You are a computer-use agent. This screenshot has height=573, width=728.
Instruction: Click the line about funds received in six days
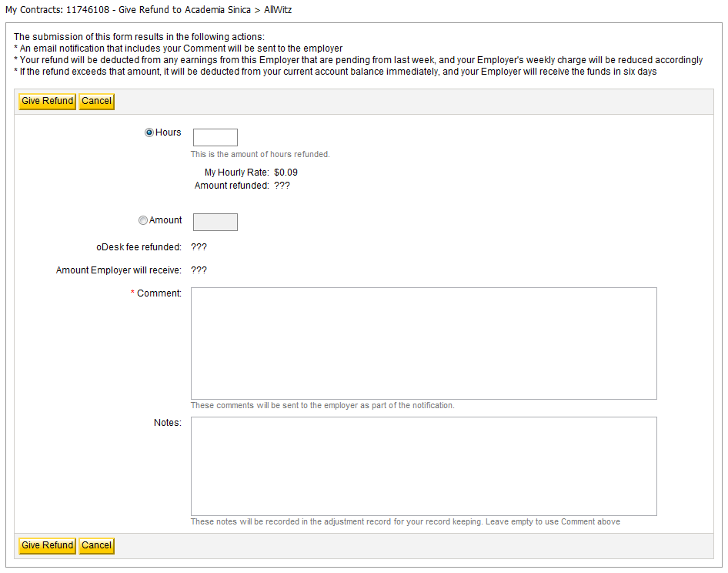(336, 72)
